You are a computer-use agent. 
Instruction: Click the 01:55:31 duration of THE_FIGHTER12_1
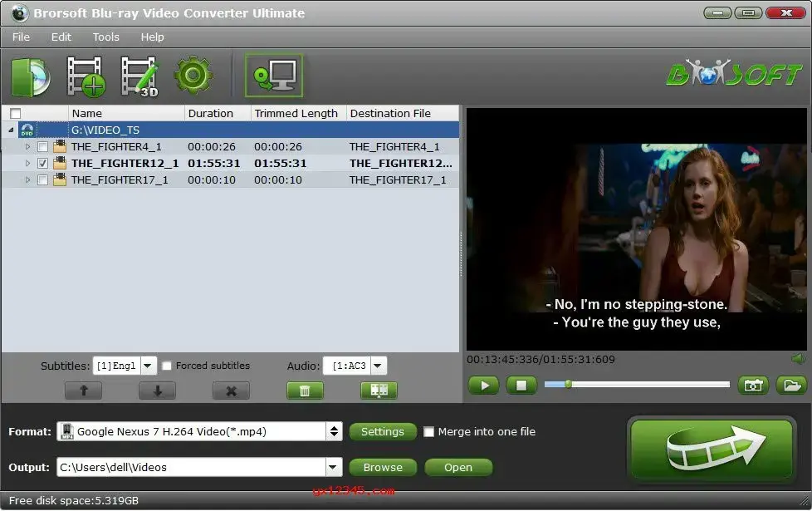pyautogui.click(x=214, y=163)
